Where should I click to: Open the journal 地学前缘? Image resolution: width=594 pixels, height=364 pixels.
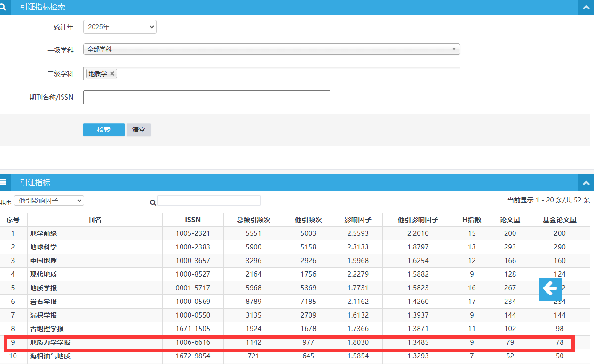tap(43, 233)
